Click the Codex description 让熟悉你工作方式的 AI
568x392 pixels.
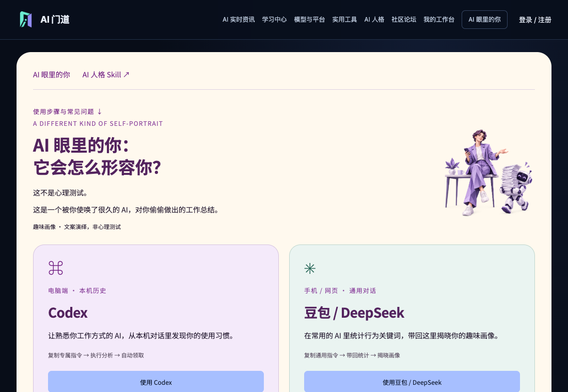point(140,336)
